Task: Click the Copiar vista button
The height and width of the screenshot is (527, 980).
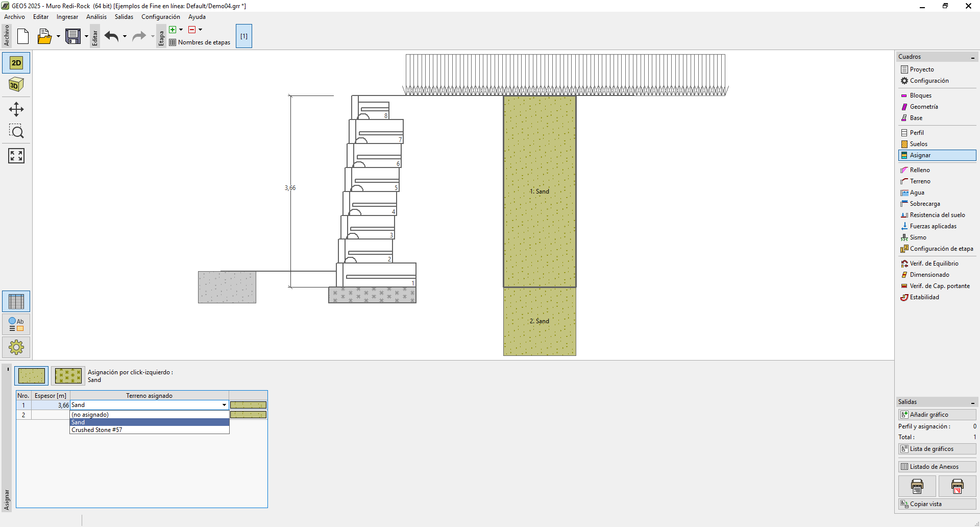Action: point(937,504)
